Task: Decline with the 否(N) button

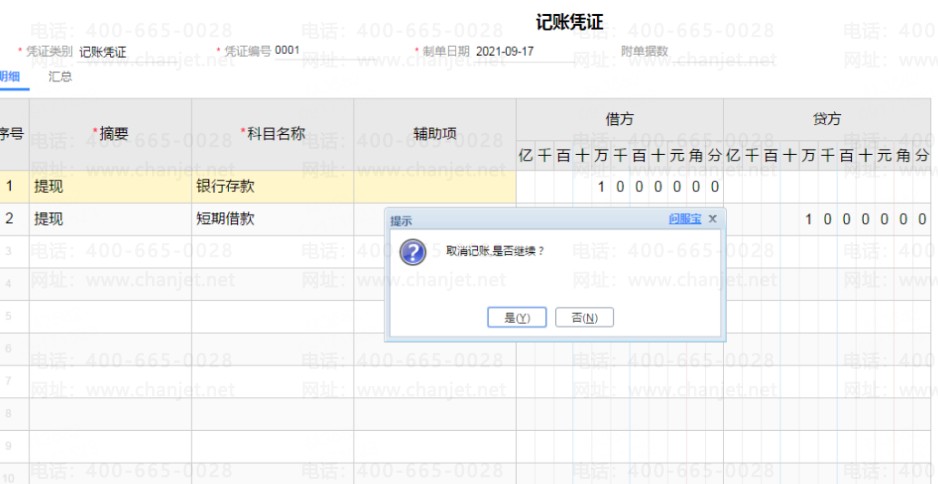Action: pos(584,318)
